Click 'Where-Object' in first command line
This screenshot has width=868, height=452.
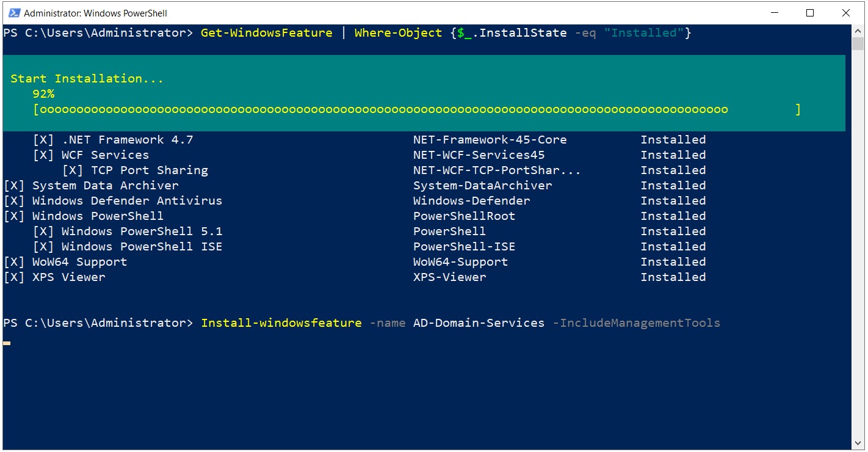point(399,33)
